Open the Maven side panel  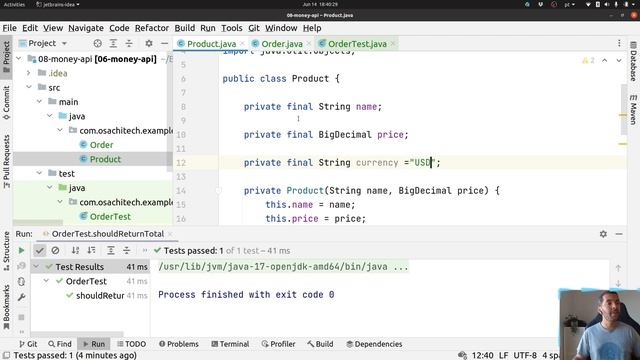[x=633, y=109]
